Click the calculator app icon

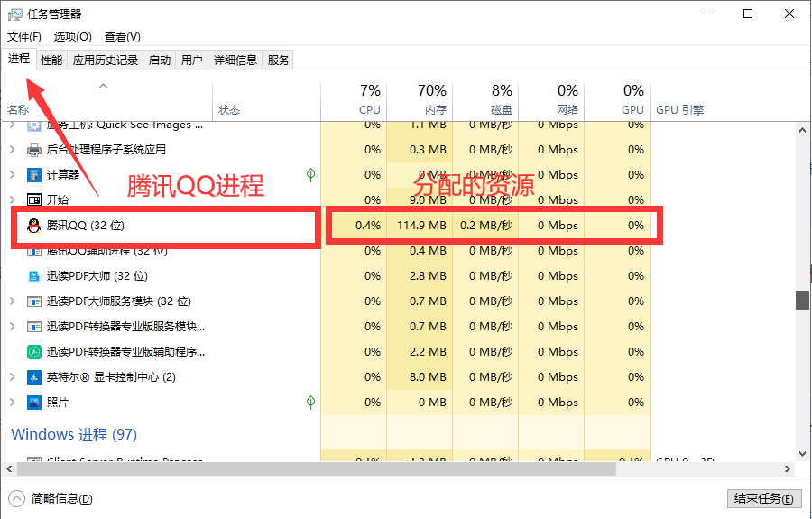pyautogui.click(x=34, y=175)
